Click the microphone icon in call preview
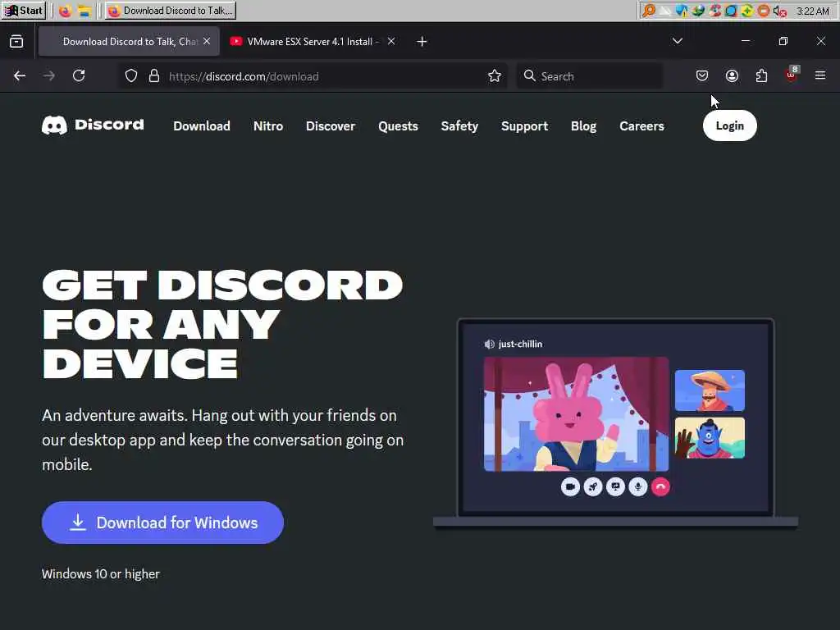 637,486
